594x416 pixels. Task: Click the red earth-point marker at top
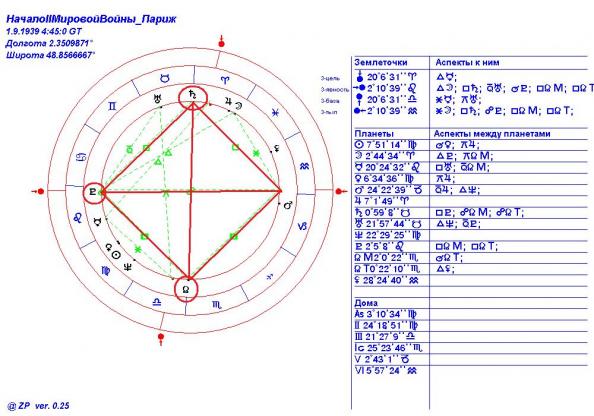coord(222,42)
